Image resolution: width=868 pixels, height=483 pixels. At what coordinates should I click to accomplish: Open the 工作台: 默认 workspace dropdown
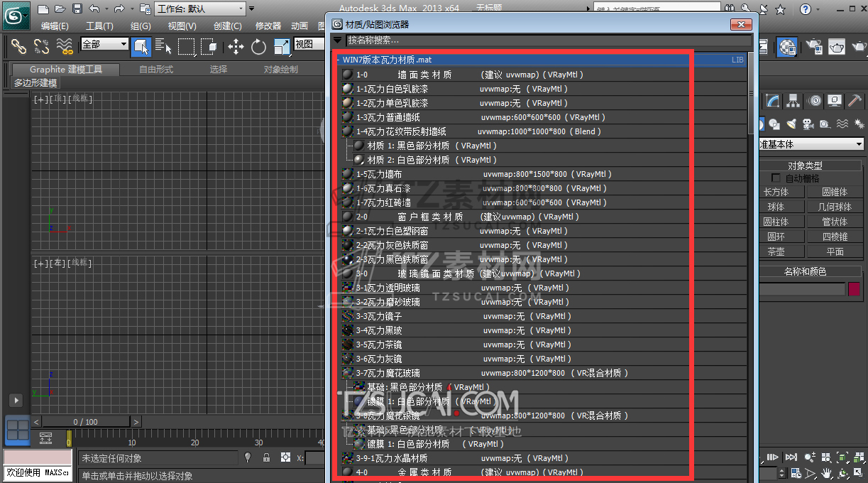[x=200, y=9]
